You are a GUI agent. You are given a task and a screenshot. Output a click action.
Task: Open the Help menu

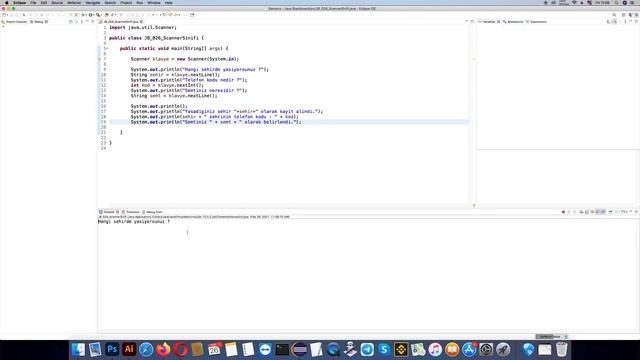coord(169,3)
